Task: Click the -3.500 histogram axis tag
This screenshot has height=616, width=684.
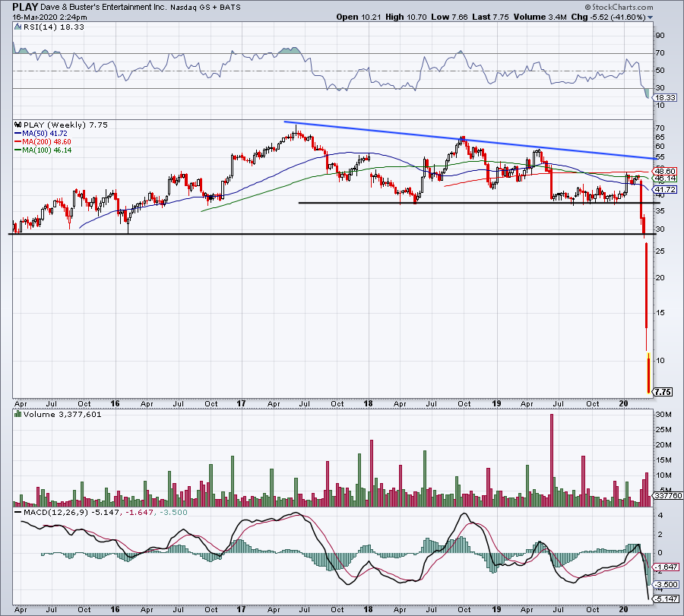Action: pos(666,585)
